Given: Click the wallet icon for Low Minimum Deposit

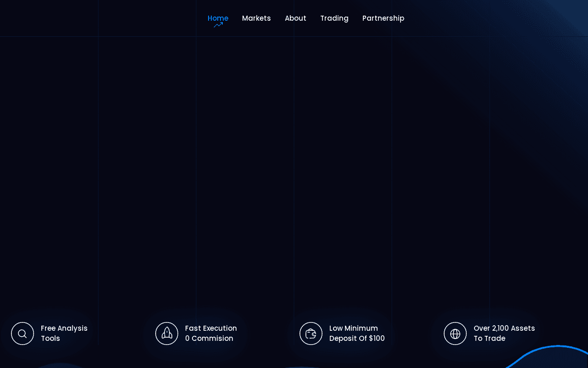Looking at the screenshot, I should [311, 333].
